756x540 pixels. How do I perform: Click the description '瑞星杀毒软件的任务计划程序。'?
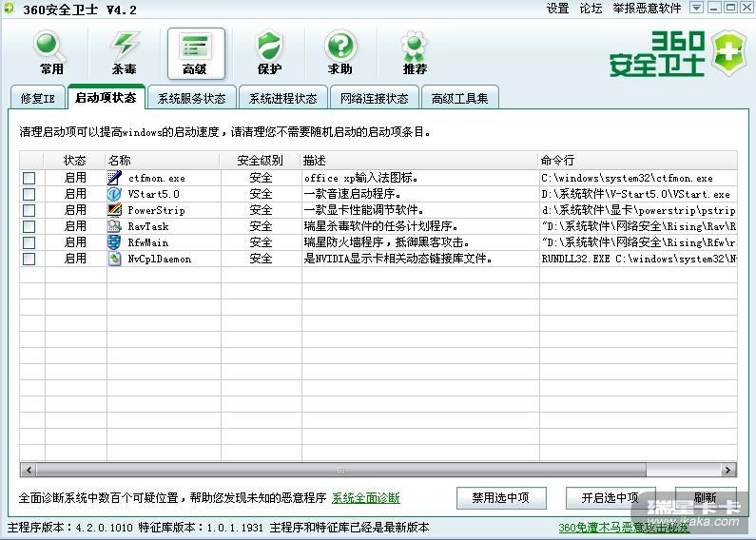coord(381,226)
